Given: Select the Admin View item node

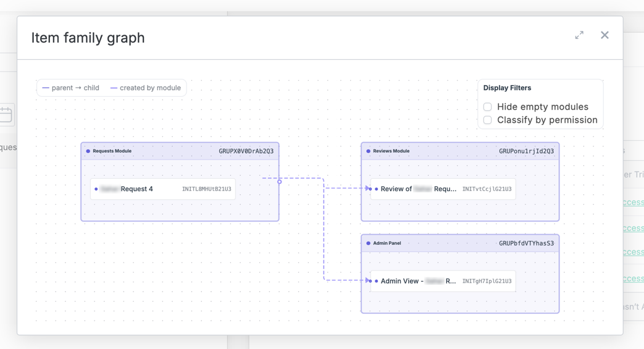Looking at the screenshot, I should 443,281.
